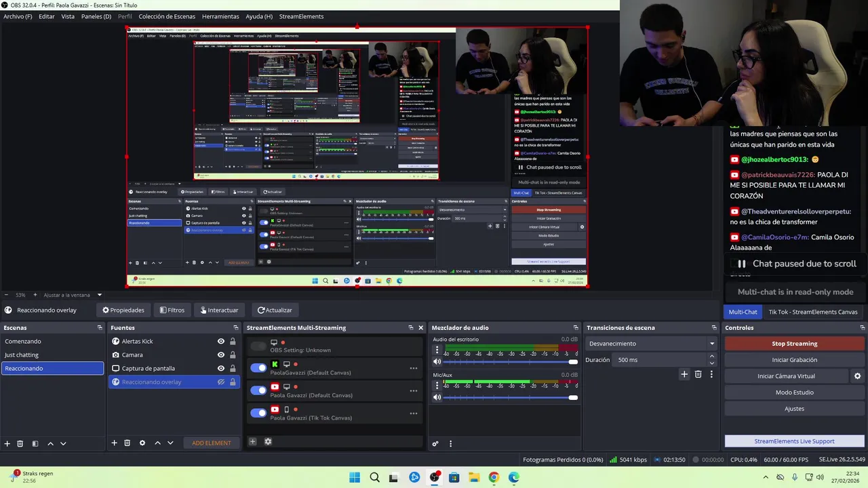Switch to Tik Tok StreamElements Canvas tab
Viewport: 868px width, 488px height.
click(x=813, y=312)
